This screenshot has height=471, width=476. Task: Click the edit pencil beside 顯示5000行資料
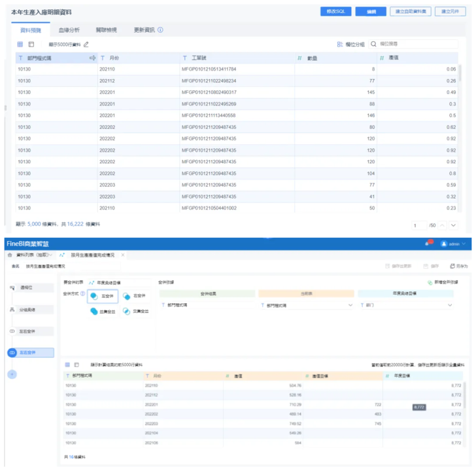point(86,44)
